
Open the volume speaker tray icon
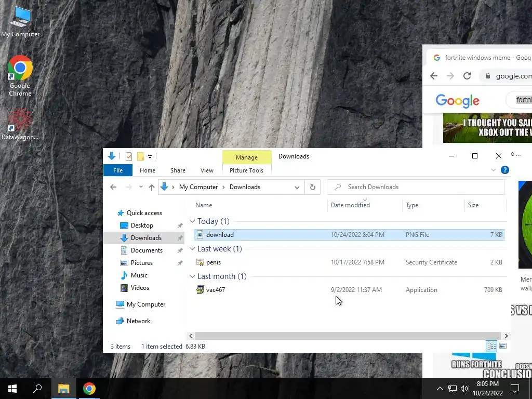click(x=464, y=389)
